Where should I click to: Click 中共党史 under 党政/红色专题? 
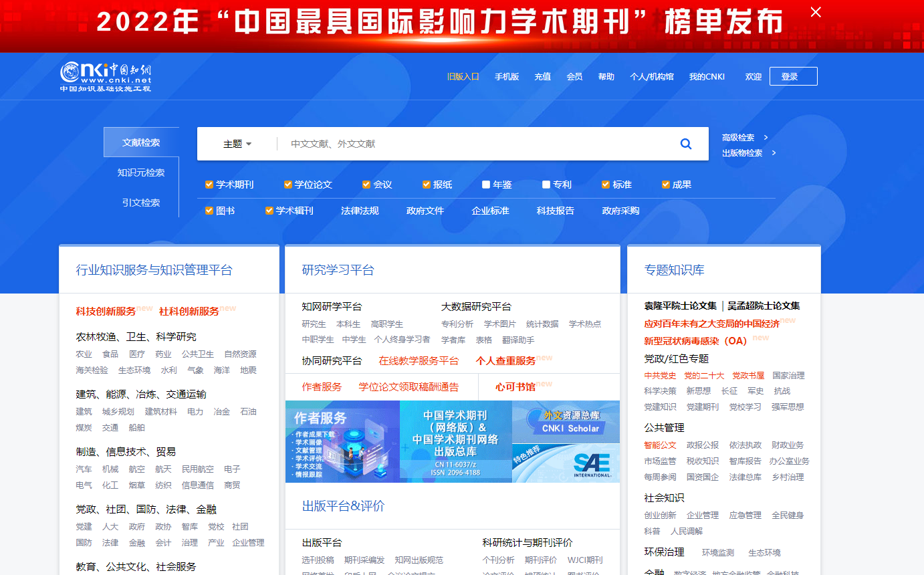pos(660,376)
